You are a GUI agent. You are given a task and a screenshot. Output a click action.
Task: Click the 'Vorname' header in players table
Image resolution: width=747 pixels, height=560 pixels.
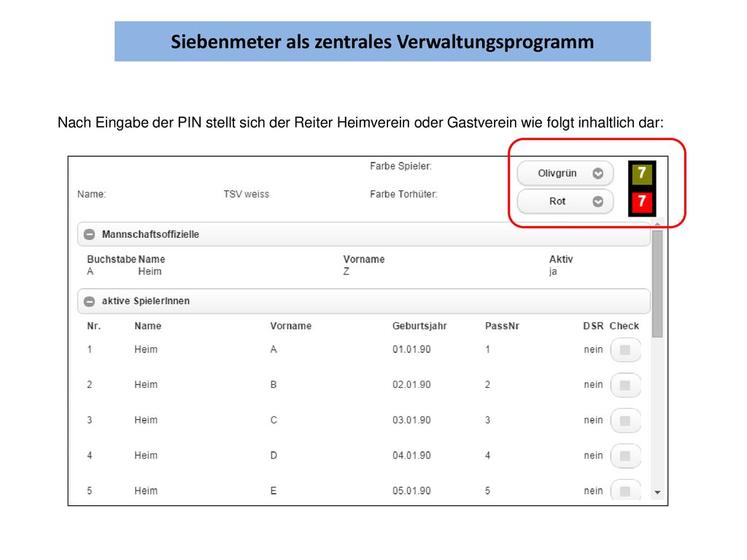click(x=290, y=326)
